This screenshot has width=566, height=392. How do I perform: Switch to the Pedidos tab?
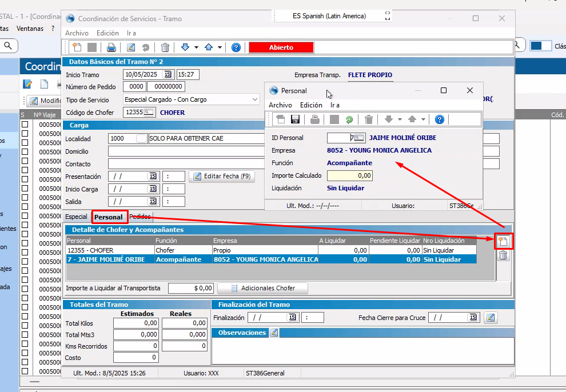tap(140, 217)
